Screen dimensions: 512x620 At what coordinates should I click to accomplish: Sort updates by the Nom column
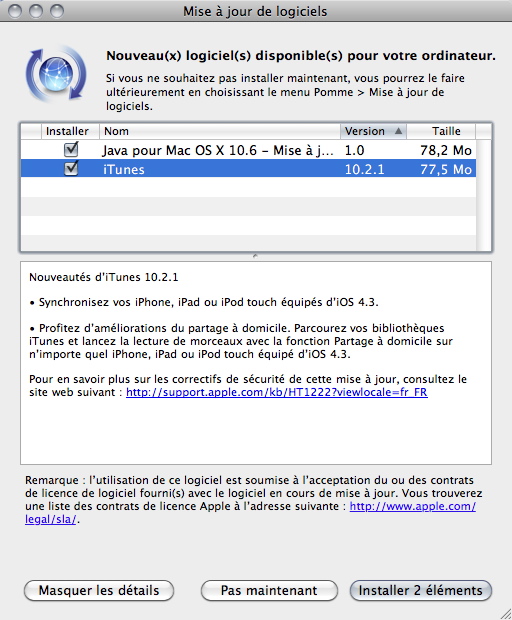(219, 131)
